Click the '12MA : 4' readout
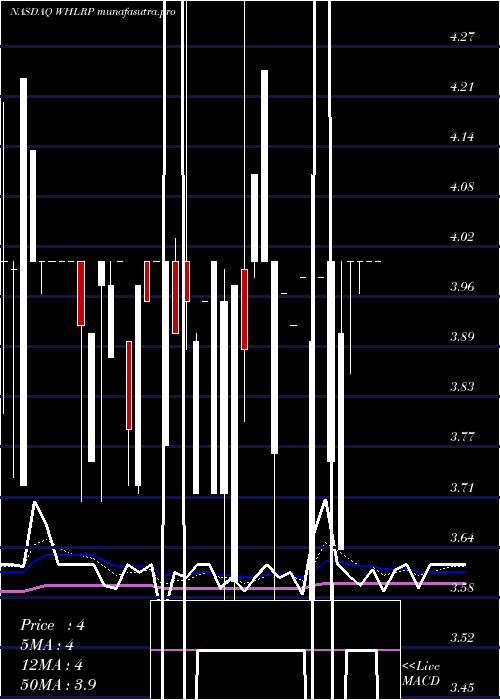The image size is (500, 700). [52, 665]
